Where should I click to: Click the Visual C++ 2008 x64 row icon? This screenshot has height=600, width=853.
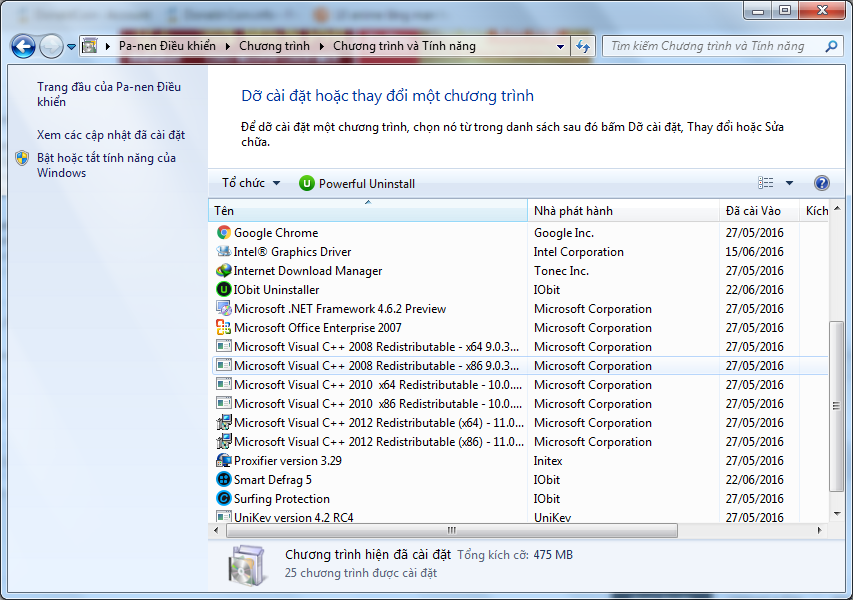[x=224, y=346]
